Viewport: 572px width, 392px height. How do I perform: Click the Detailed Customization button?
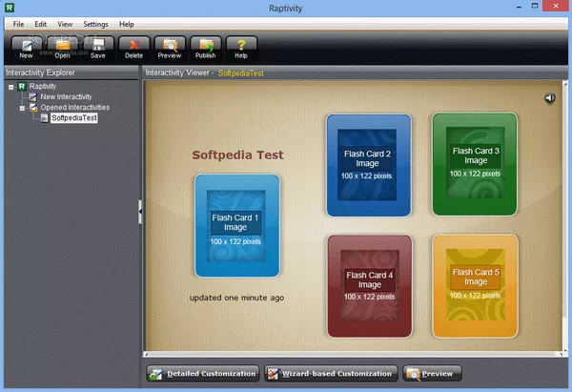point(202,373)
